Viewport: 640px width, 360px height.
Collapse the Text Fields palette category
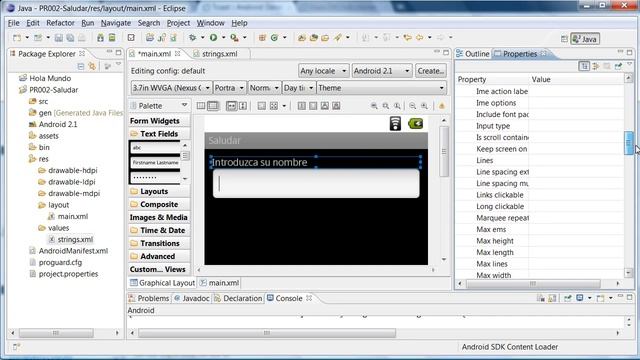(159, 134)
